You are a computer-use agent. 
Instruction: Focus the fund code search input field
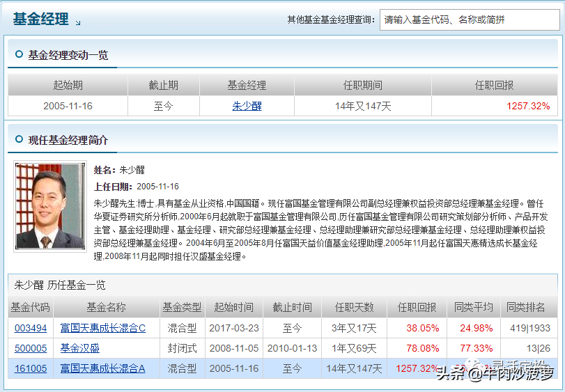tap(470, 19)
